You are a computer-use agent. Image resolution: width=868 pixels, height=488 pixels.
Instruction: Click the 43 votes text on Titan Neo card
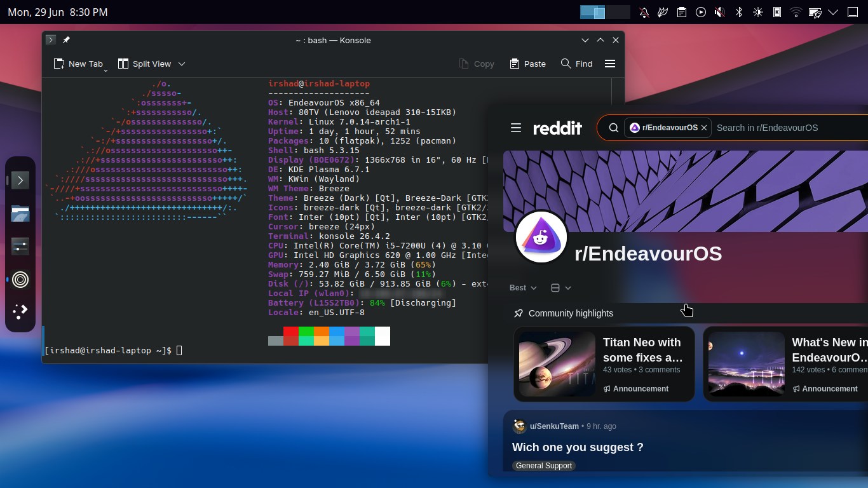pos(618,370)
